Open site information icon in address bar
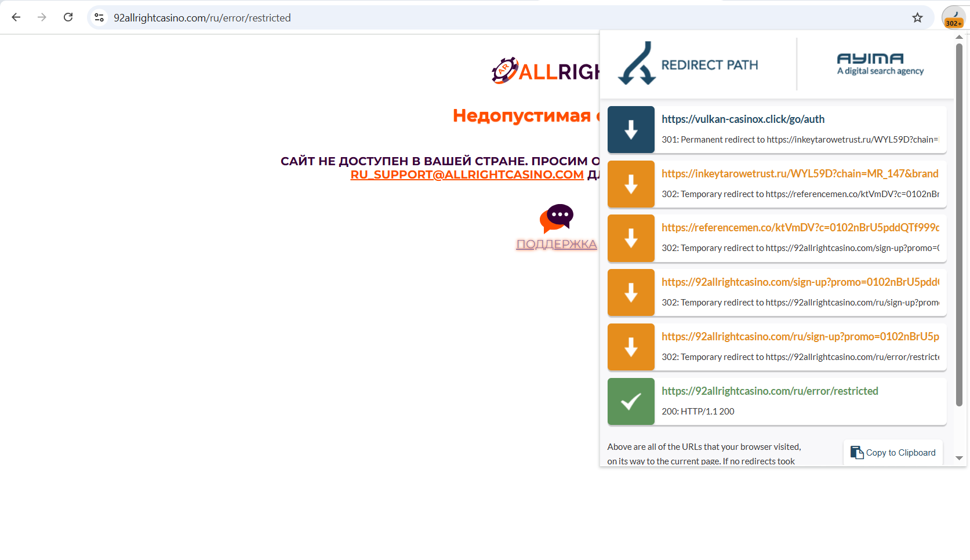The image size is (970, 560). click(x=99, y=17)
